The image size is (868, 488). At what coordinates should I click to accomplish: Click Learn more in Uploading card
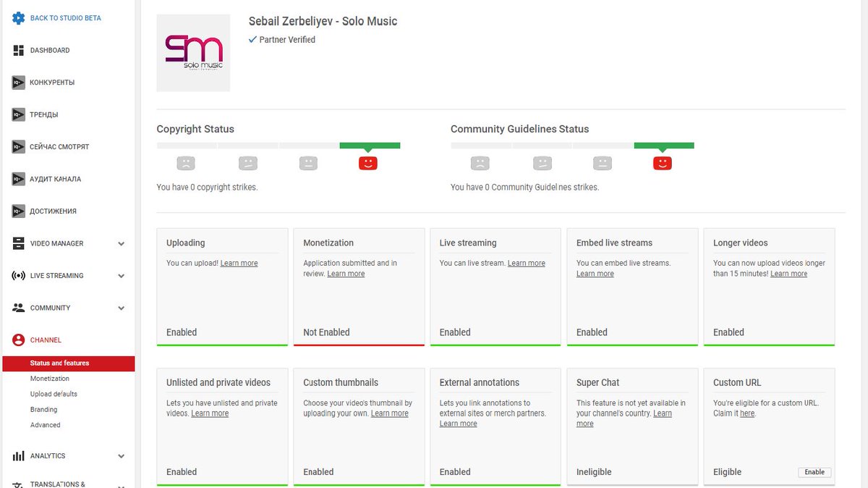click(x=239, y=263)
